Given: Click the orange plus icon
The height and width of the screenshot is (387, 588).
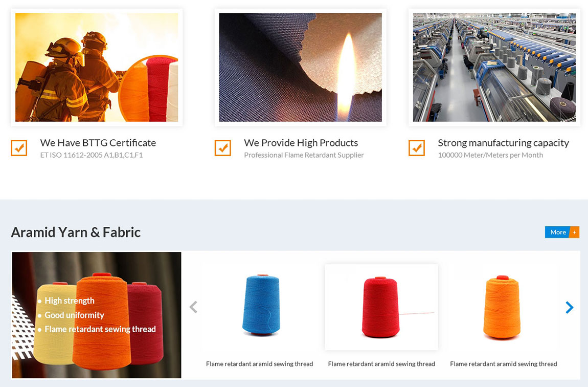Looking at the screenshot, I should (x=574, y=232).
